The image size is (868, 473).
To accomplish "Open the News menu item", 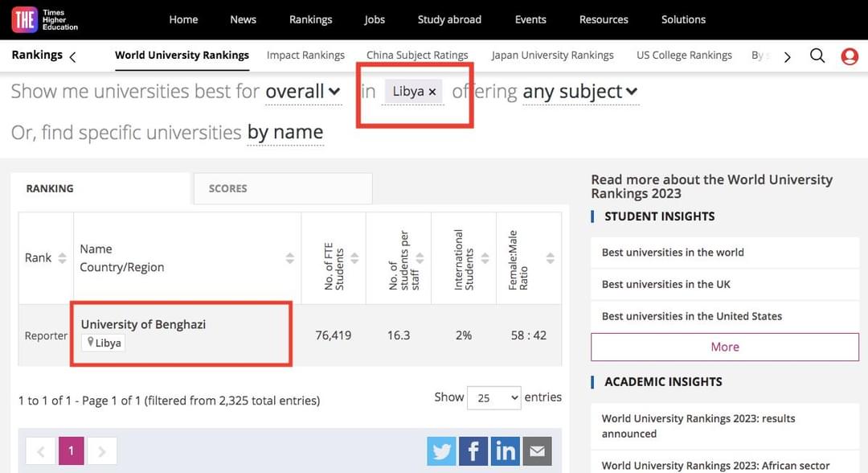I will click(243, 19).
